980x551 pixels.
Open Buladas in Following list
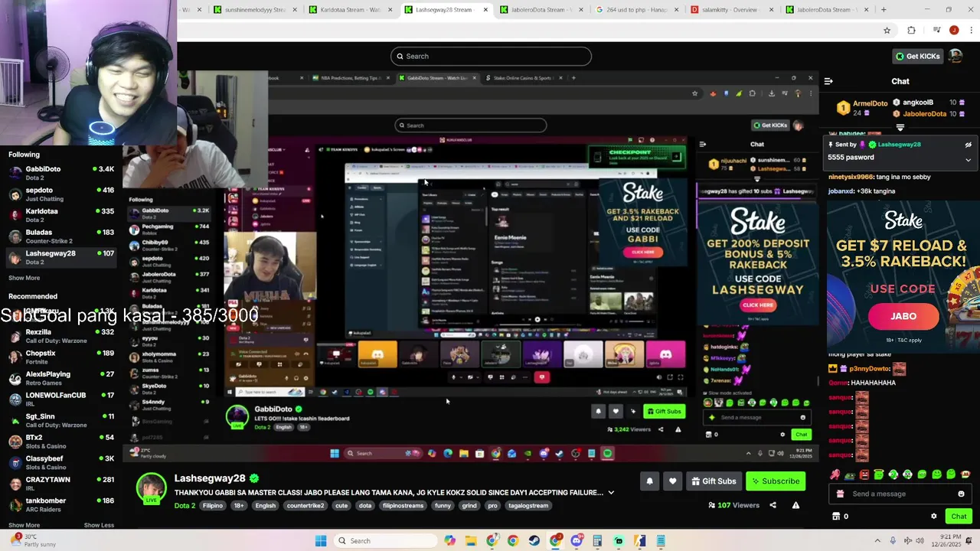point(60,236)
